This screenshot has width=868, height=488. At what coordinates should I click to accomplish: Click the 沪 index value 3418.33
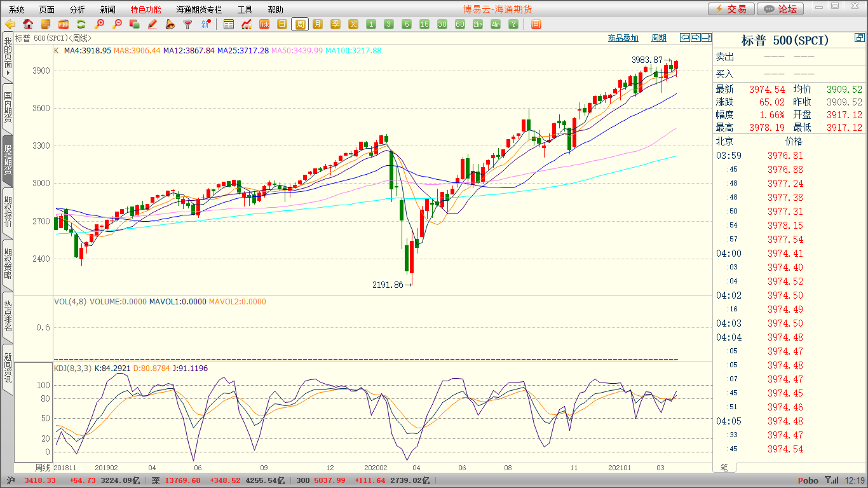[x=40, y=481]
